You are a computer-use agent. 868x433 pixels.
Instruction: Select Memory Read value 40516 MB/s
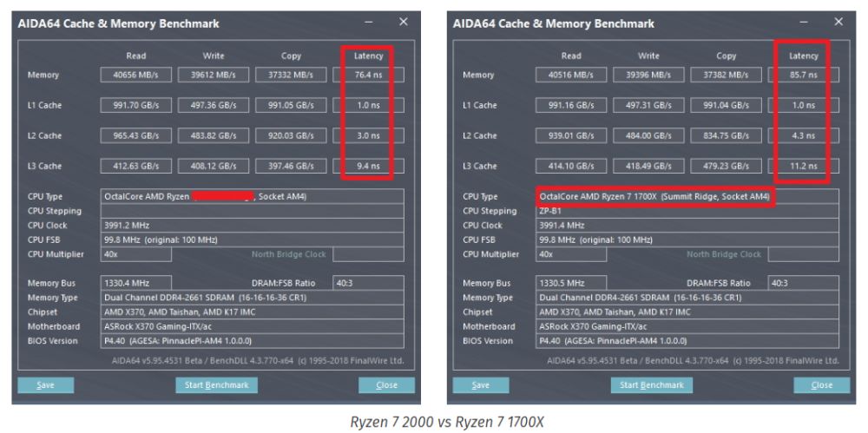(571, 75)
